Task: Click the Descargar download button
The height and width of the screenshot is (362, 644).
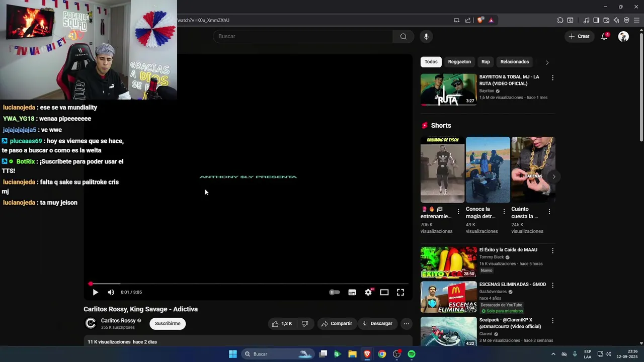Action: pyautogui.click(x=377, y=324)
